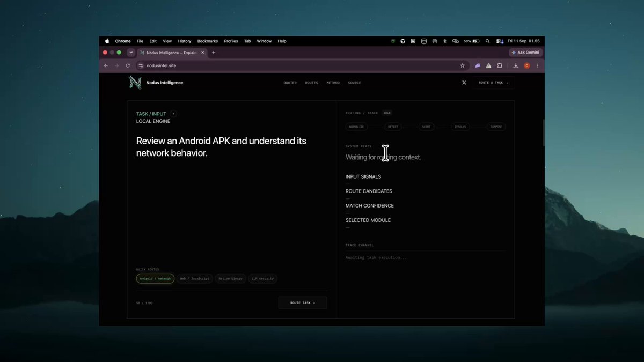Bookmark this page with the star icon

[x=462, y=65]
